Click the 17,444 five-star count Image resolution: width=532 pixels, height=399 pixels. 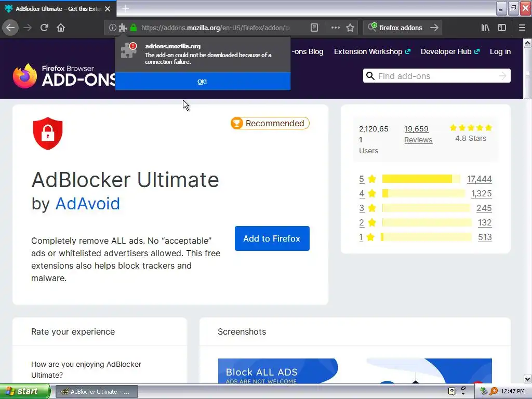(x=480, y=179)
